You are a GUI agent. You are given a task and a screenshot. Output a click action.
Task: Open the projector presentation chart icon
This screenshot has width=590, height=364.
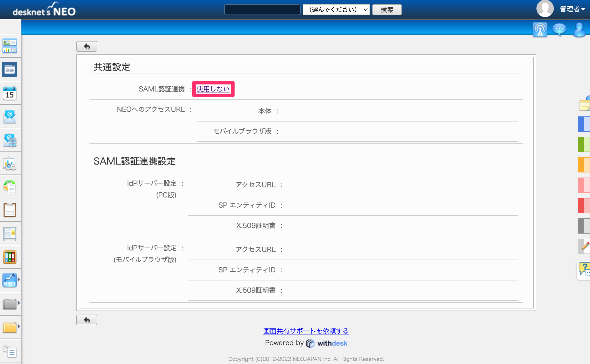[10, 164]
